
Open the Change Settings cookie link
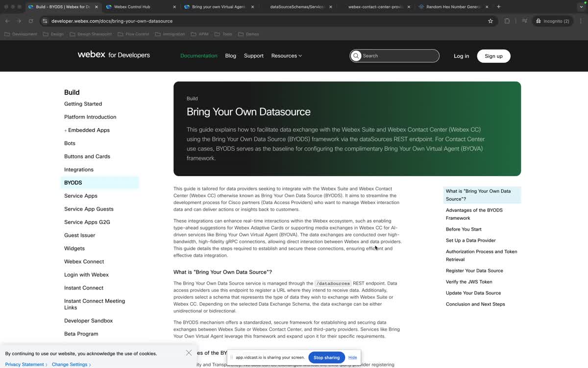pos(71,365)
